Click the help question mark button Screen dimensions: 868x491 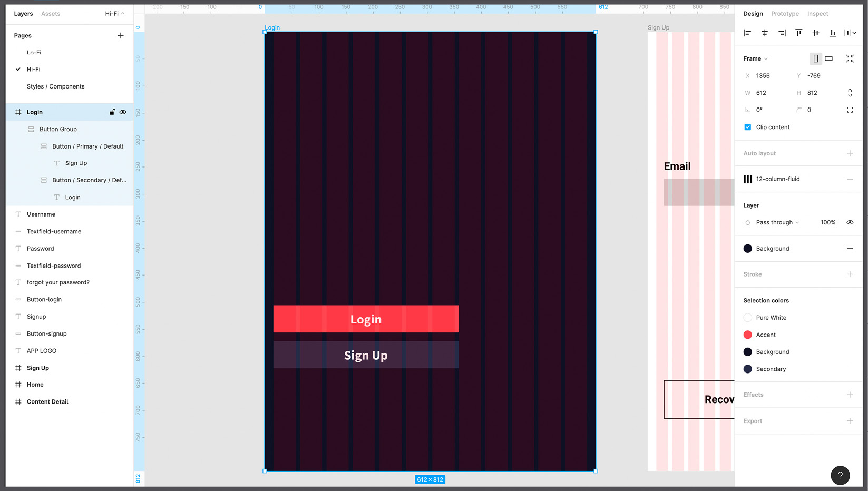point(840,475)
